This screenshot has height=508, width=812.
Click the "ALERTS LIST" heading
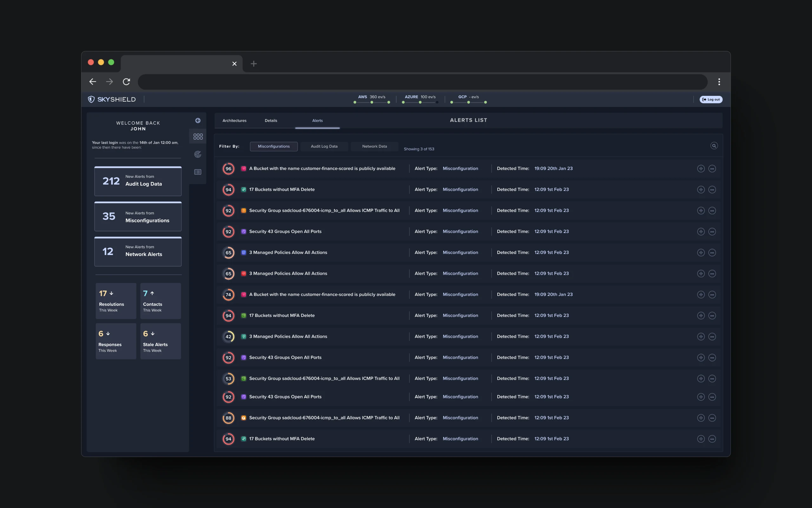(468, 120)
